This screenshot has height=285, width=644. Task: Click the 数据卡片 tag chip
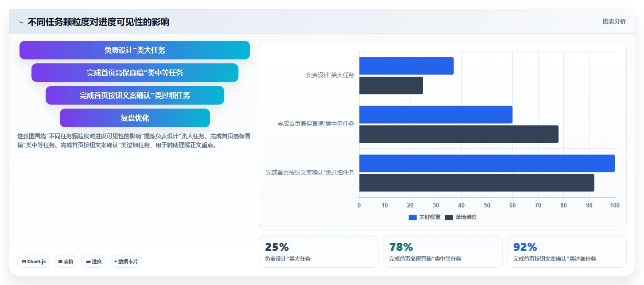[x=126, y=262]
